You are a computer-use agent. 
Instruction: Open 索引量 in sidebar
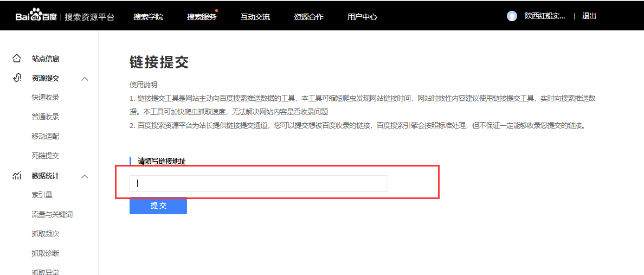42,195
